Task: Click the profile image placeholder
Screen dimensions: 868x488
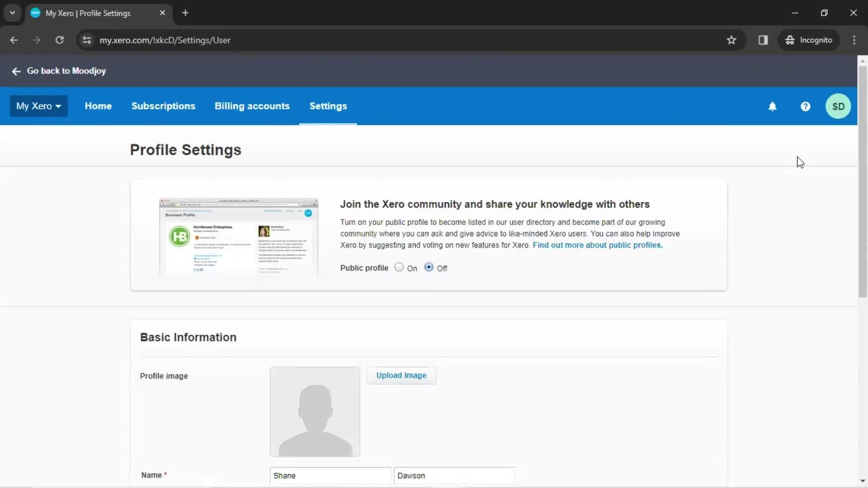Action: pos(315,412)
